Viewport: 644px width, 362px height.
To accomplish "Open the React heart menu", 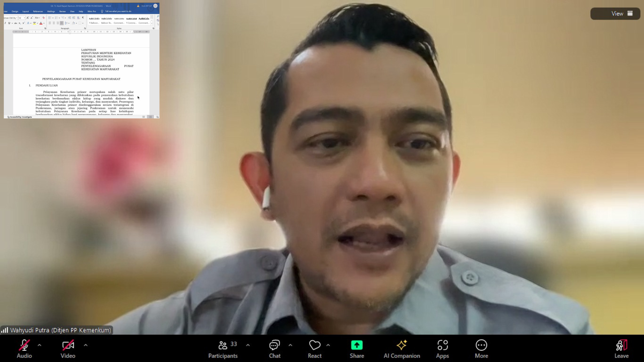I will tap(315, 349).
